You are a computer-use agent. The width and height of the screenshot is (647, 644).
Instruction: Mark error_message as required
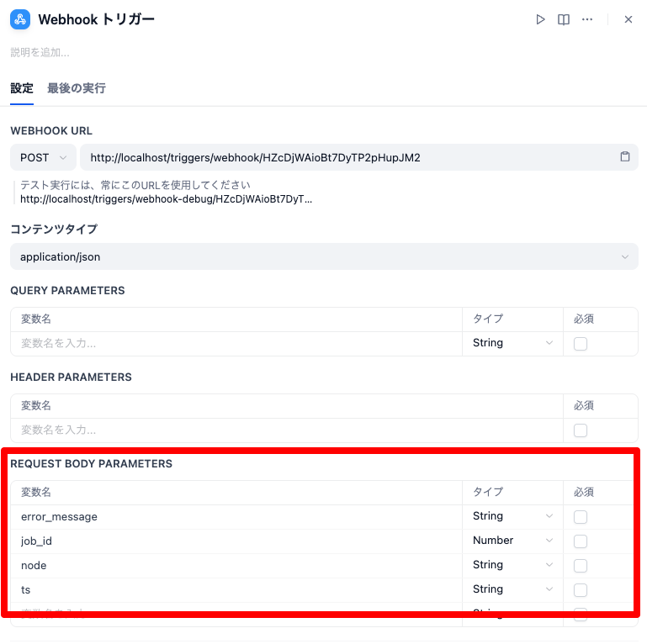click(x=581, y=517)
